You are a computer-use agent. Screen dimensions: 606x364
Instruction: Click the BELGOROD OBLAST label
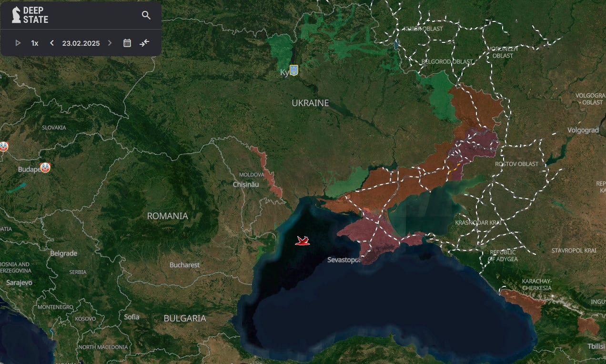coord(447,61)
